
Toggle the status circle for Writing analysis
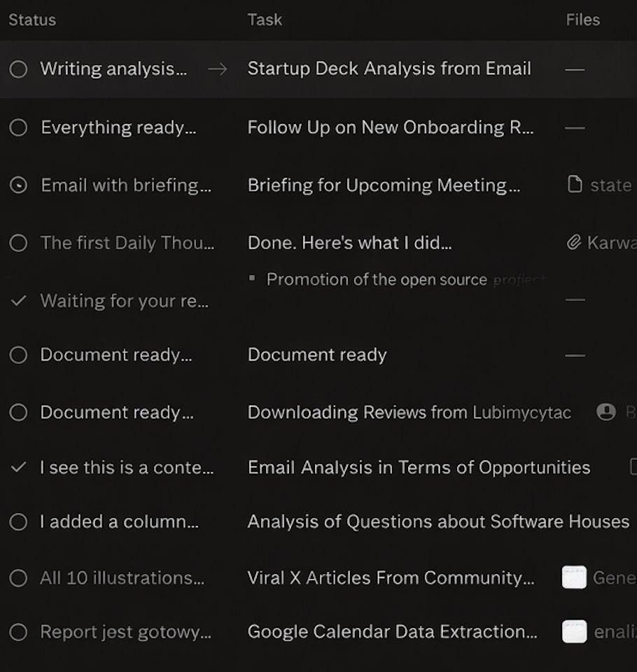point(19,69)
